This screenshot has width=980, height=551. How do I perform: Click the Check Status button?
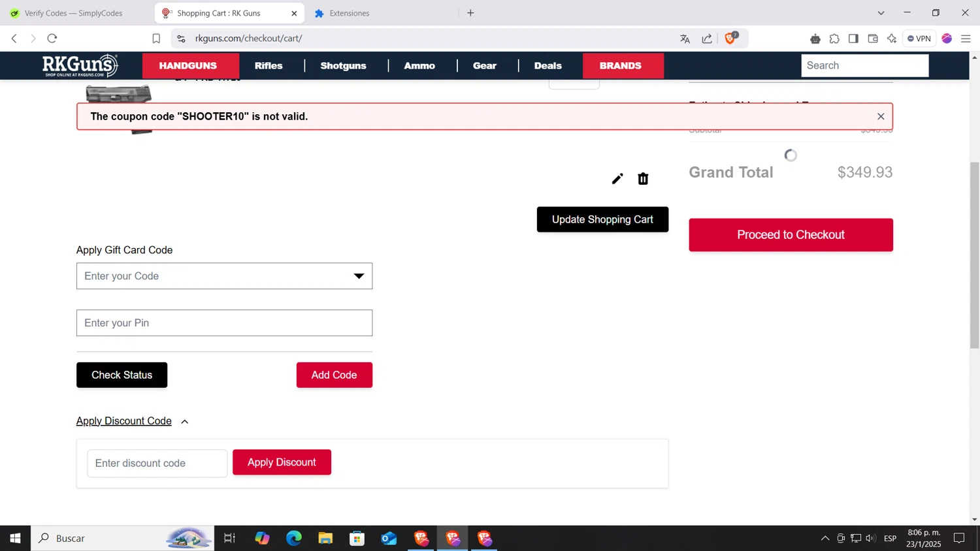point(122,375)
